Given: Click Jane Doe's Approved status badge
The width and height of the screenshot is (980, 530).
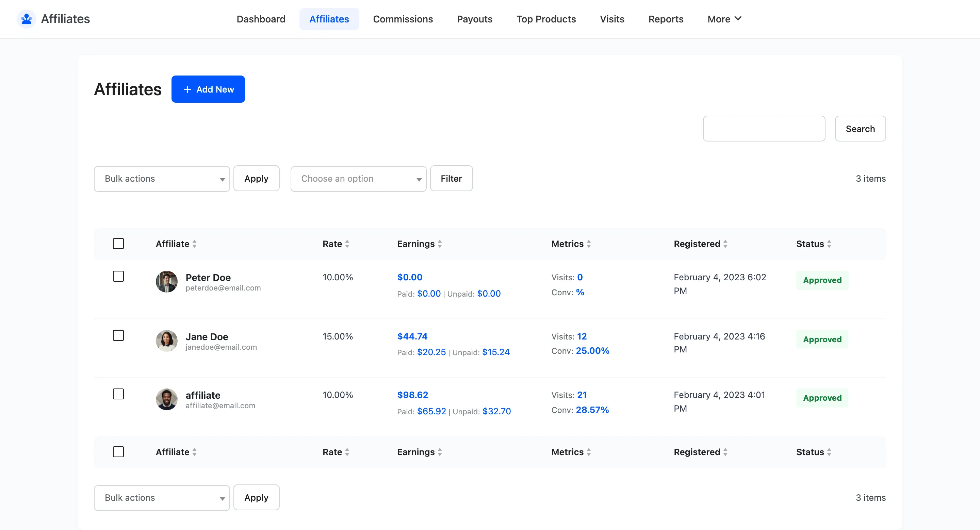Looking at the screenshot, I should [x=822, y=339].
